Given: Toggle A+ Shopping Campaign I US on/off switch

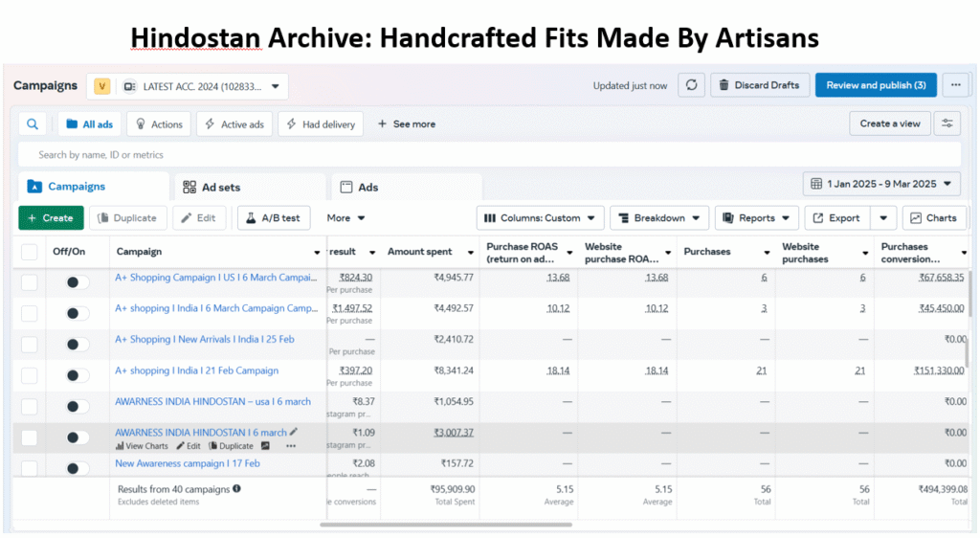Looking at the screenshot, I should pyautogui.click(x=78, y=282).
